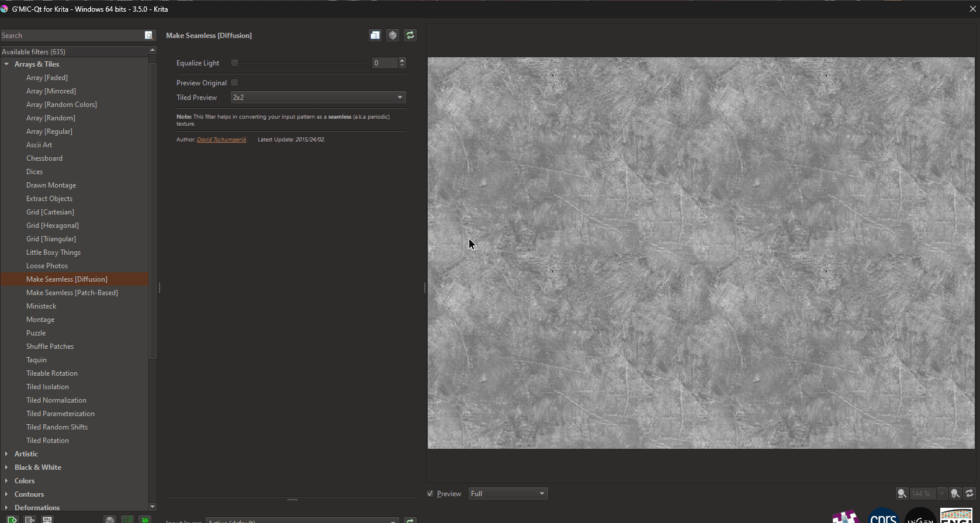
Task: Collapse the Arrays & Tiles category
Action: coord(6,64)
